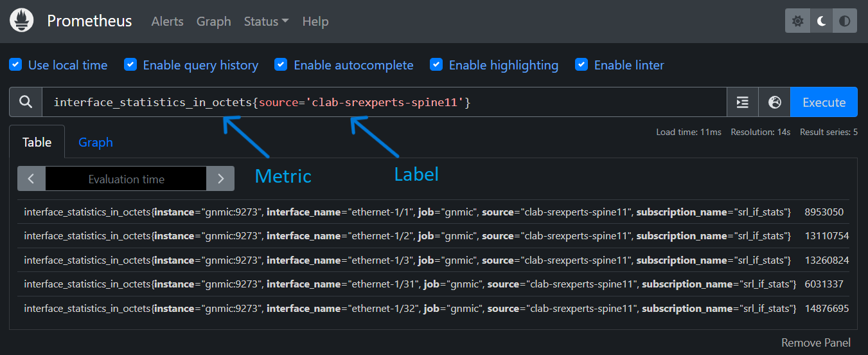Switch to the Graph tab in panel
Screen dimensions: 868x355
click(x=95, y=142)
